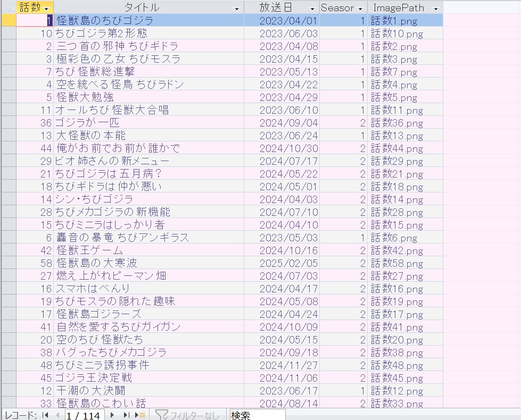This screenshot has height=420, width=521.
Task: Select row selector for ちびゴジラ第2形態 row
Action: tap(9, 33)
